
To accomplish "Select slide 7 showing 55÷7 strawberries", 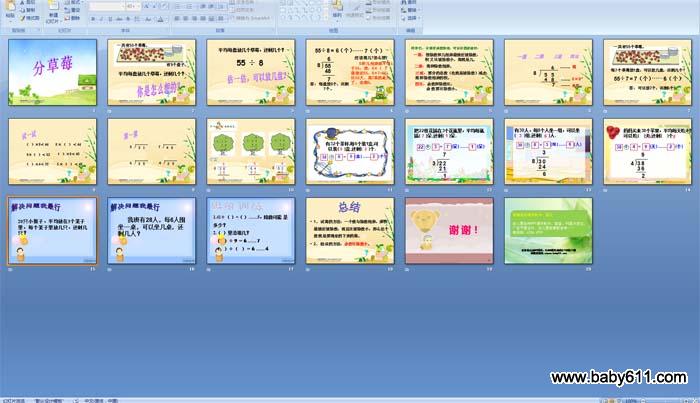I will tap(647, 72).
